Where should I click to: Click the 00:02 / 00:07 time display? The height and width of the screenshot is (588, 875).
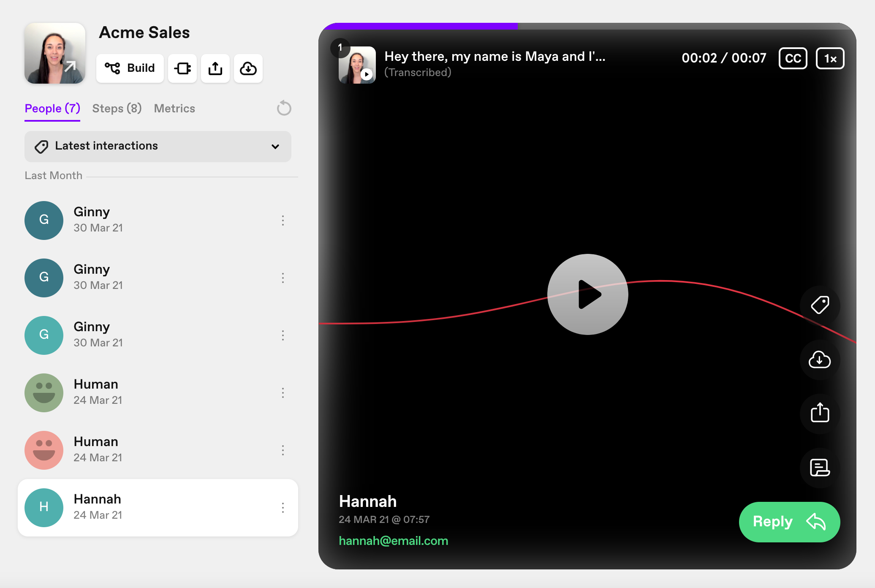tap(724, 58)
